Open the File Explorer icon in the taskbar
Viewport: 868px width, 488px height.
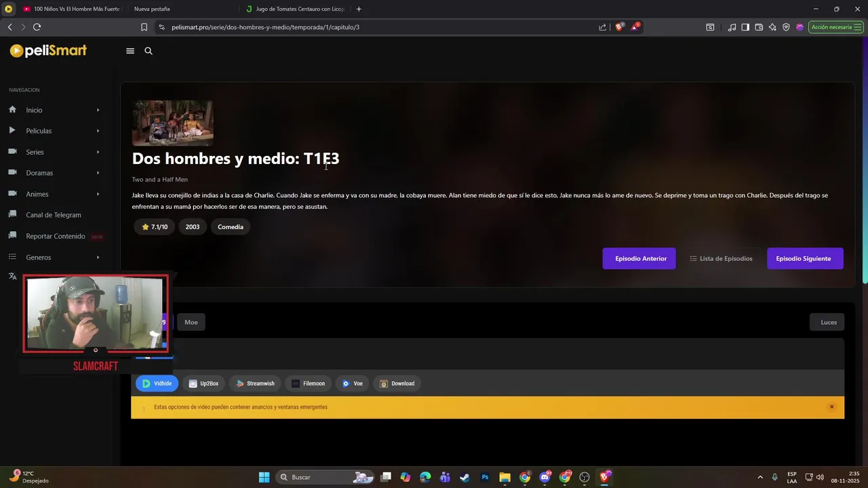(x=505, y=477)
